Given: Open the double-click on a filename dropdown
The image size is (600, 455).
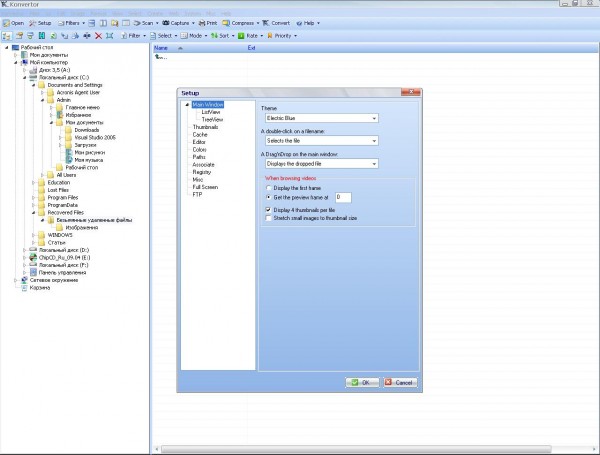Looking at the screenshot, I should coord(321,141).
